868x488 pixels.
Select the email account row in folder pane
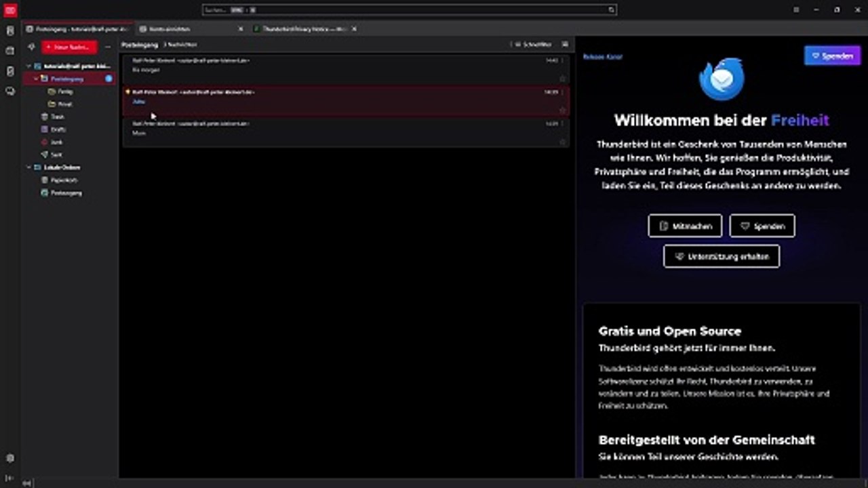point(69,66)
